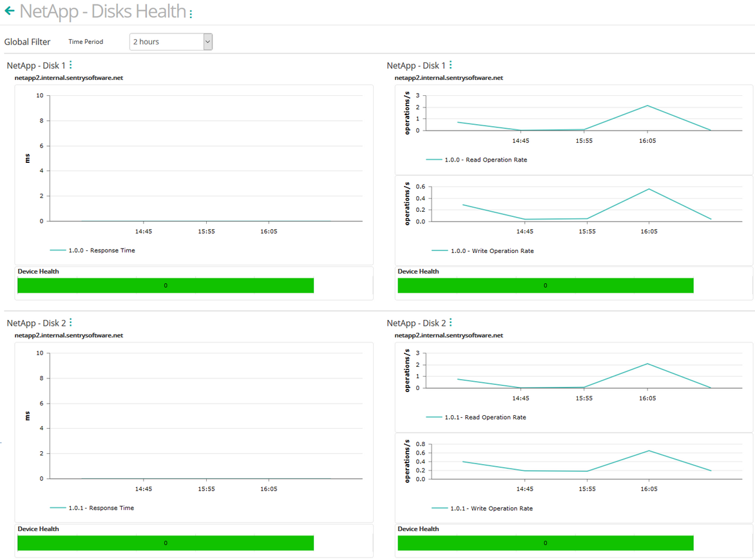Image resolution: width=755 pixels, height=560 pixels.
Task: Click the Device Health bar under Disk 2 operations panel
Action: (545, 543)
